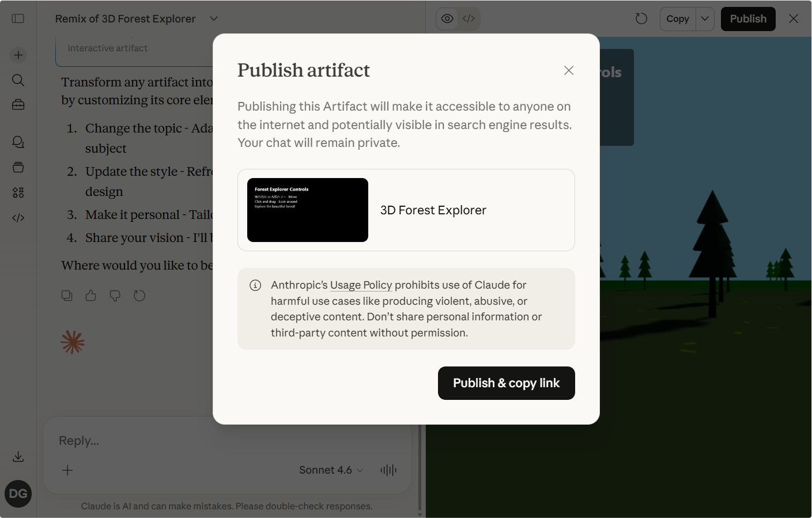Open the DG profile avatar
This screenshot has width=812, height=518.
18,494
